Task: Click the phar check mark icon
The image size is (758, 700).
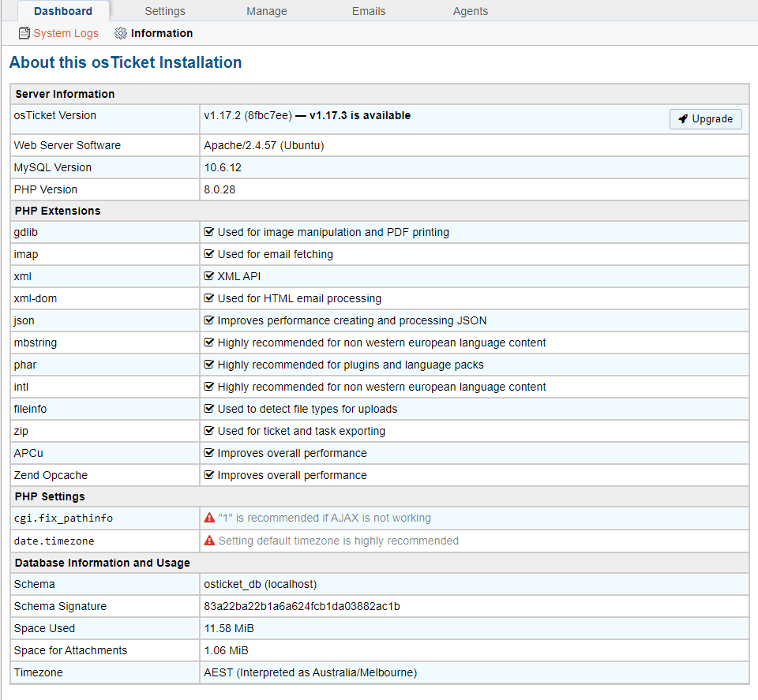Action: [x=208, y=365]
